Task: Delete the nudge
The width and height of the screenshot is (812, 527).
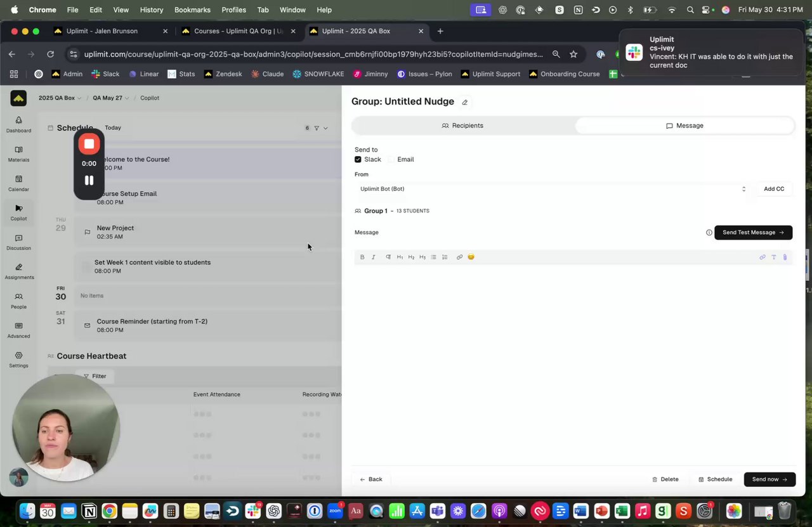Action: pos(665,479)
